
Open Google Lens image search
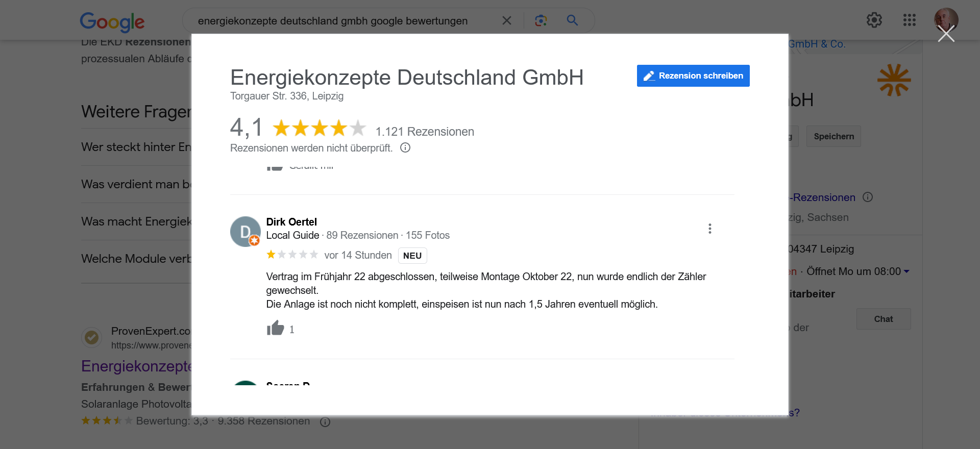tap(541, 20)
